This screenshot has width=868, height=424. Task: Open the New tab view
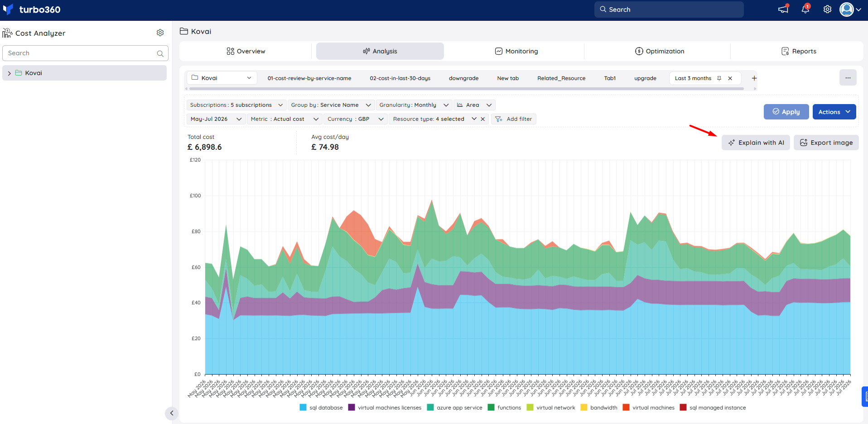point(508,78)
